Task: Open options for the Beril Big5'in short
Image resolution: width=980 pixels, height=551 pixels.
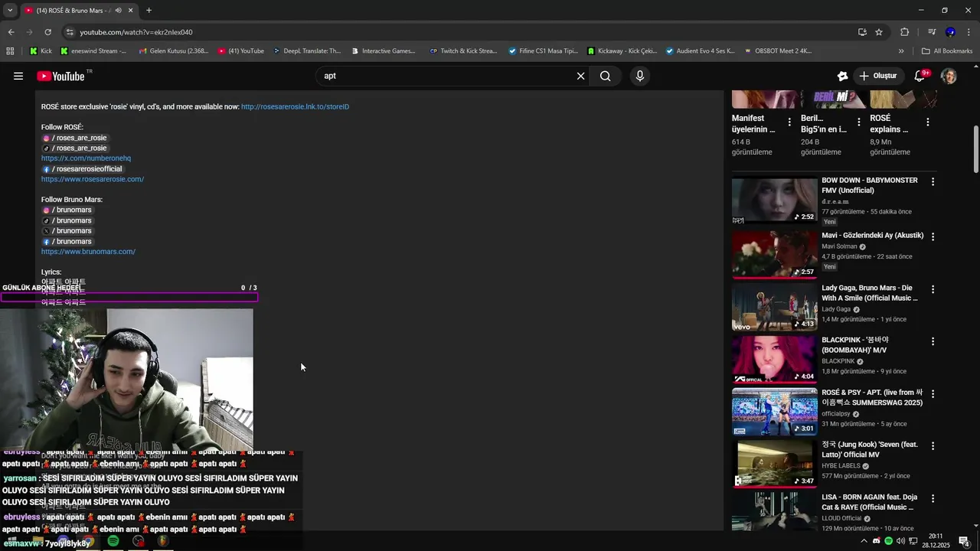Action: point(858,122)
